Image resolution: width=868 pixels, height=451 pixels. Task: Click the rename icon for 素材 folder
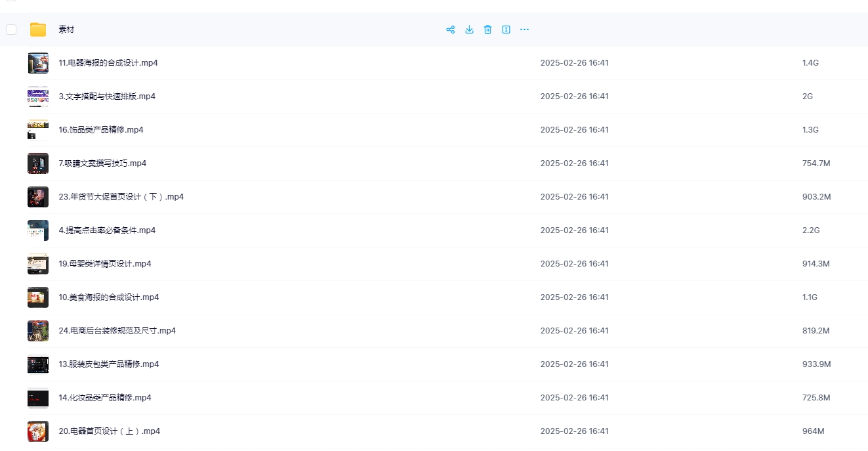coord(506,30)
